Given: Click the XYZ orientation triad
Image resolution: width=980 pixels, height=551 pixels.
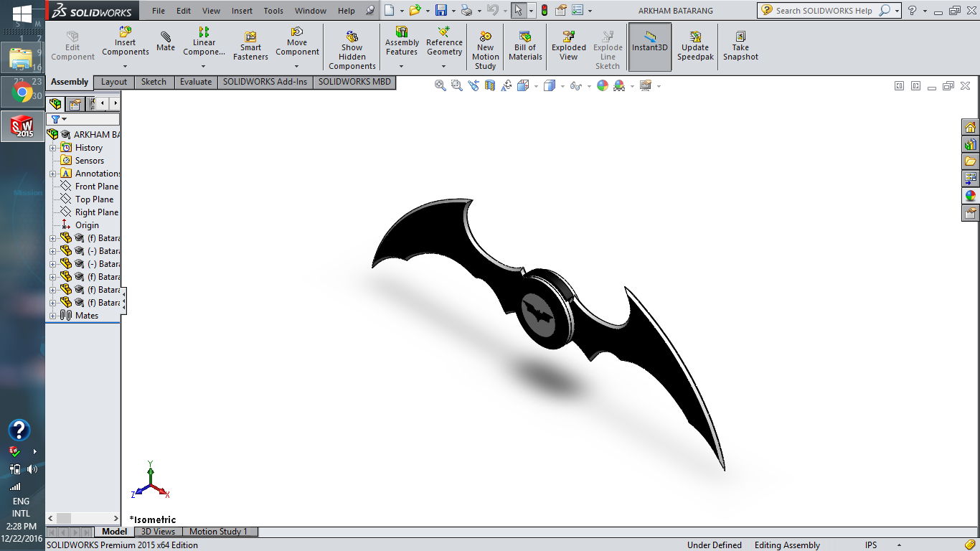Looking at the screenshot, I should pos(151,480).
